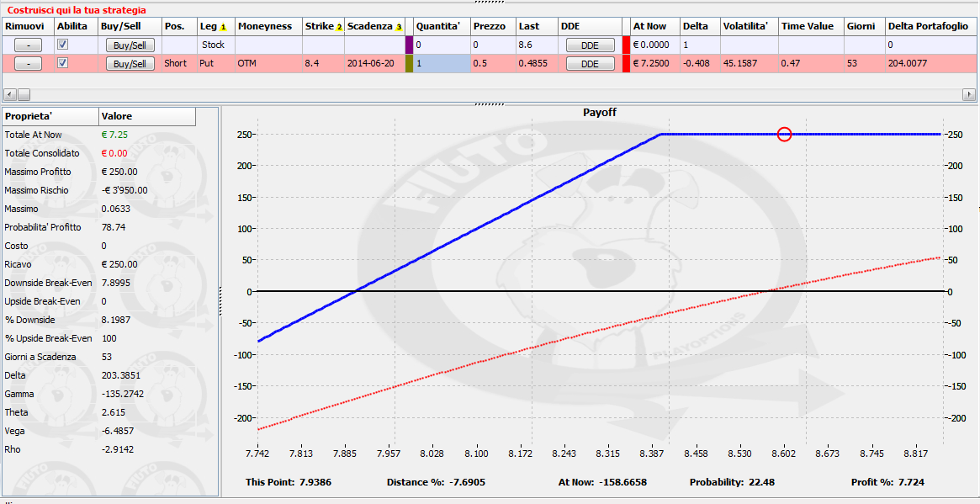Select the Quantita' field of Put row
The image size is (980, 504).
pos(442,64)
